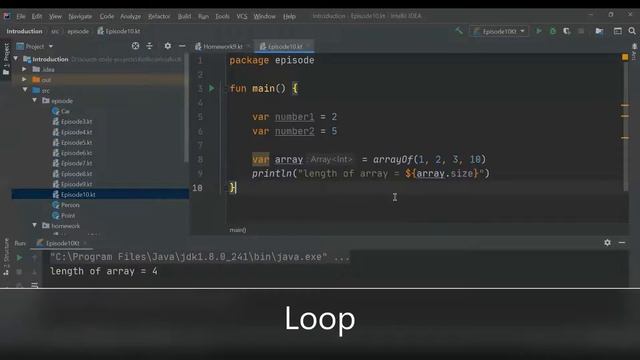
Task: Open Episode7.kt in the project tree
Action: click(72, 163)
